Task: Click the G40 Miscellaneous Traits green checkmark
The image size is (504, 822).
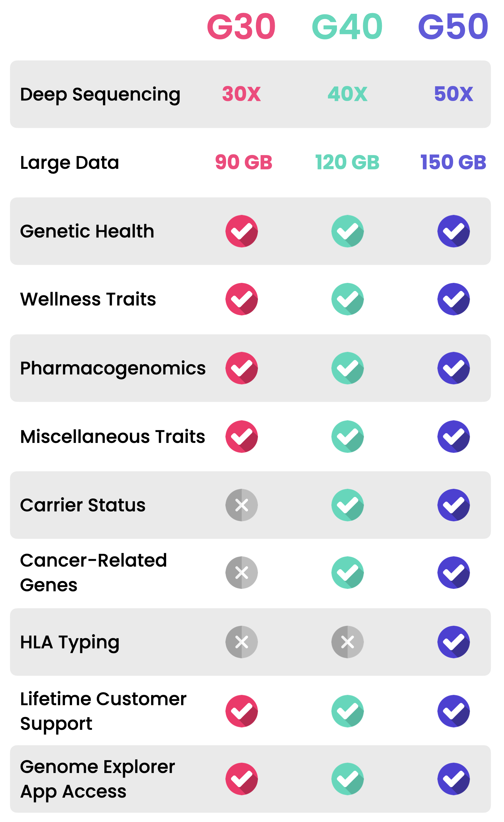Action: [x=347, y=437]
